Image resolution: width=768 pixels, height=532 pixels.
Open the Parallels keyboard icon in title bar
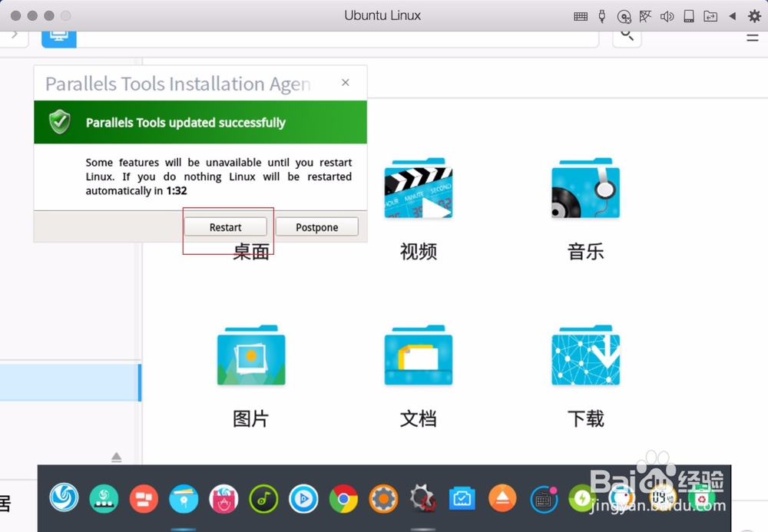point(581,16)
